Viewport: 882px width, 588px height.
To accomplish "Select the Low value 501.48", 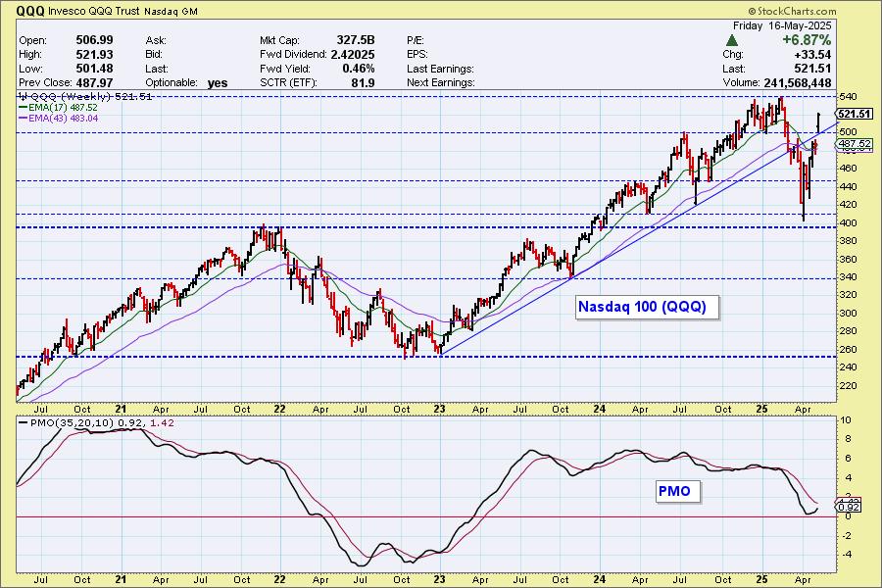I will [94, 69].
